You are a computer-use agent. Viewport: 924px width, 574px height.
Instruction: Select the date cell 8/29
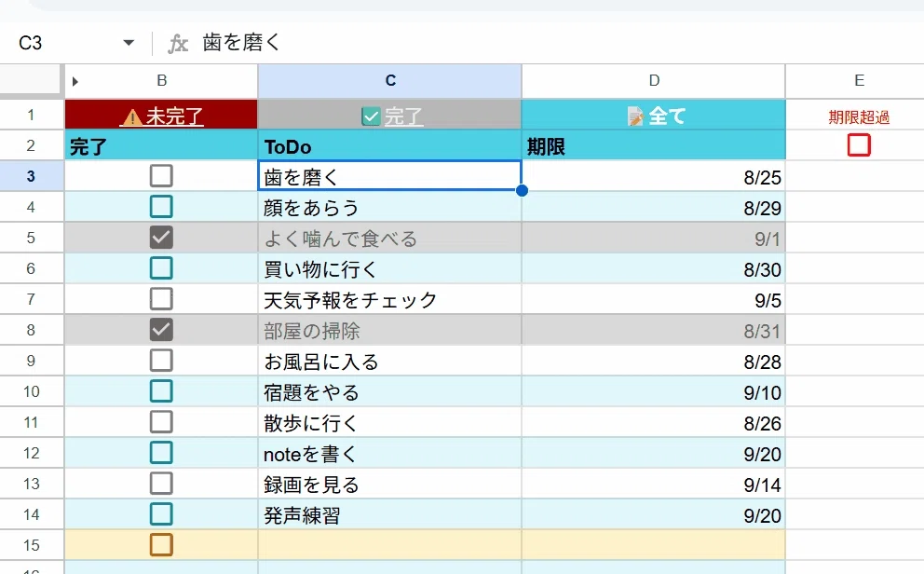coord(654,207)
